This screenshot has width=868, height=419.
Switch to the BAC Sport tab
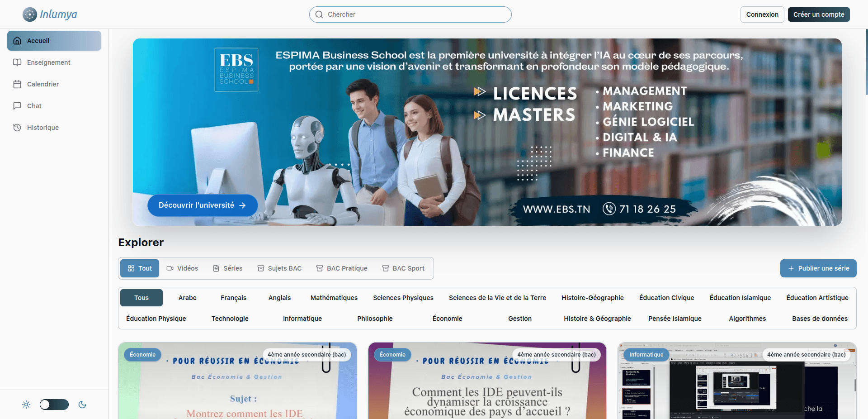404,268
